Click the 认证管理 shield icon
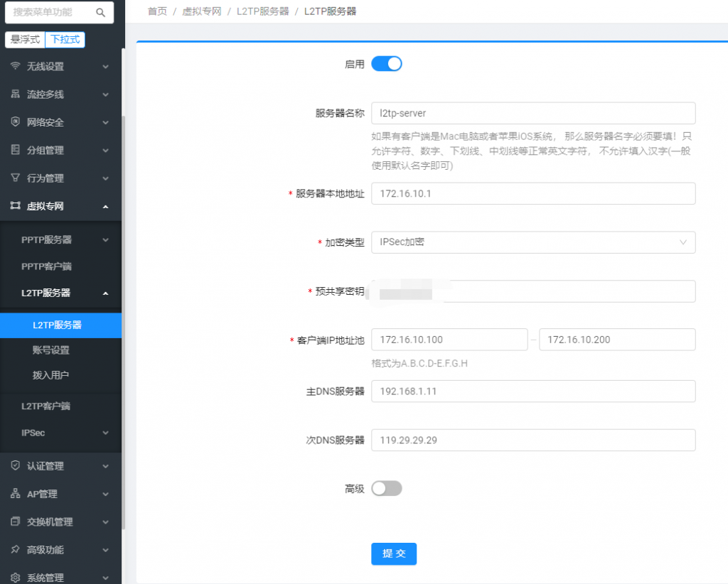728x584 pixels. click(x=15, y=466)
